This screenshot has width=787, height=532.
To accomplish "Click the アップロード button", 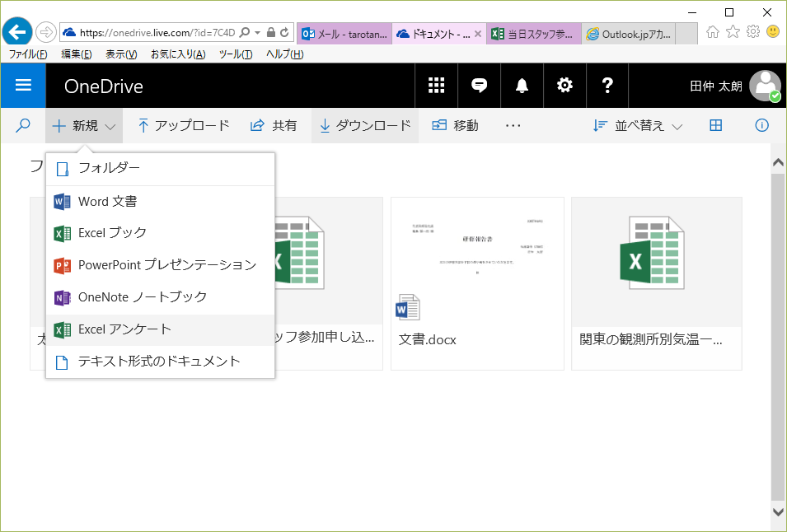I will (x=183, y=125).
